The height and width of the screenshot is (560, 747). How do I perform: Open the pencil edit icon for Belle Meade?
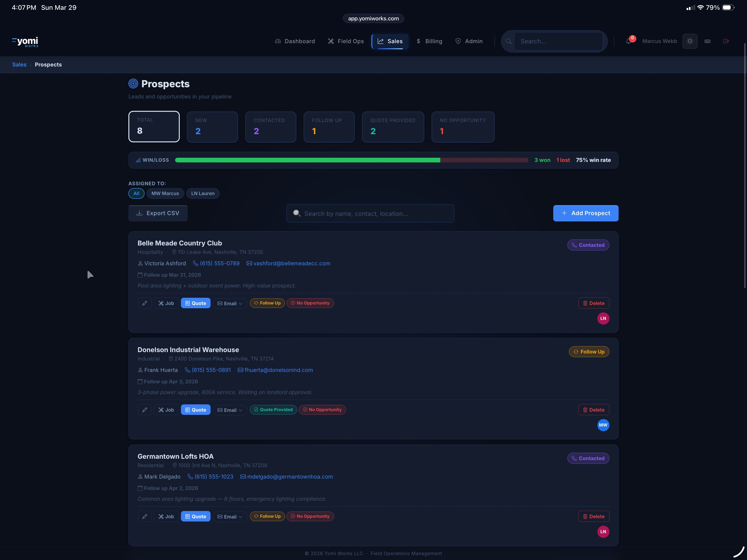(145, 303)
